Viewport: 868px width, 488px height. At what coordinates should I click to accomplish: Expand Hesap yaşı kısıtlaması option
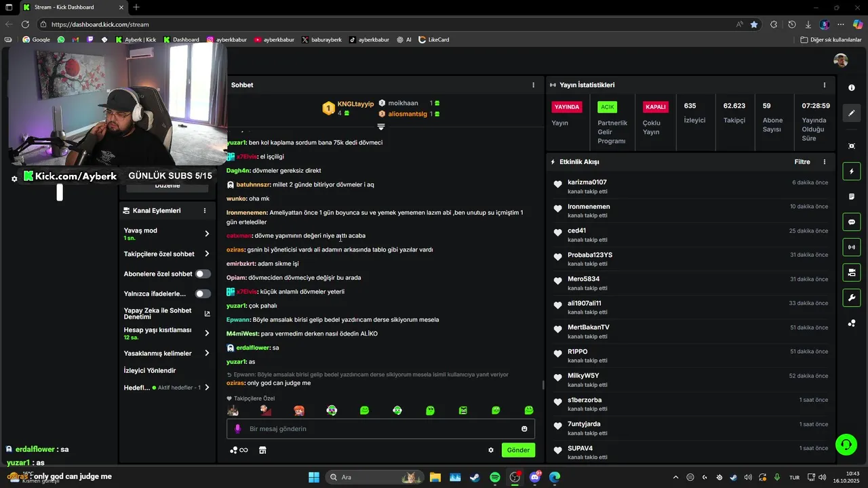(207, 333)
